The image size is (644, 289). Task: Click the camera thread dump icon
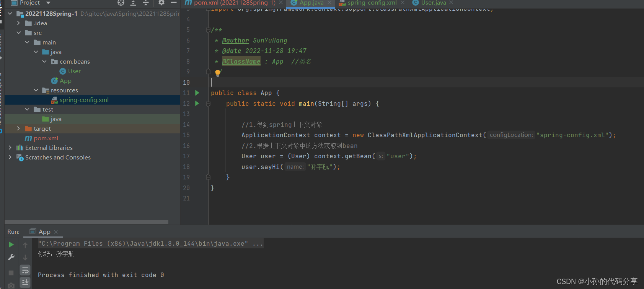[x=11, y=286]
